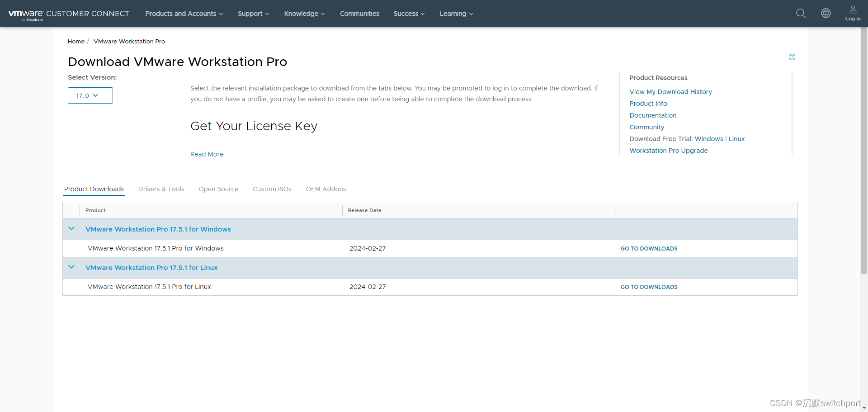Click GO TO DOWNLOADS for Linux
This screenshot has height=412, width=868.
coord(649,287)
